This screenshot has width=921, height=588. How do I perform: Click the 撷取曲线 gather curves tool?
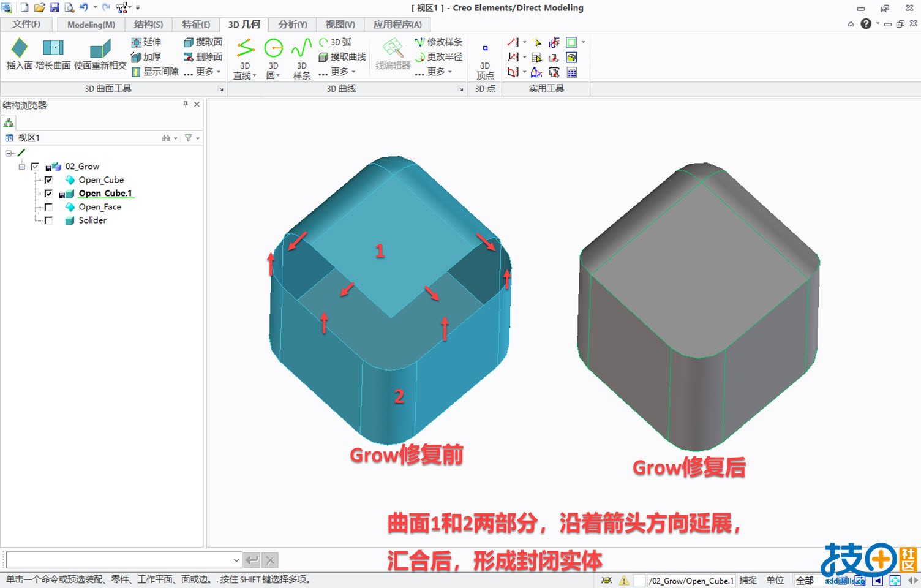click(x=342, y=57)
